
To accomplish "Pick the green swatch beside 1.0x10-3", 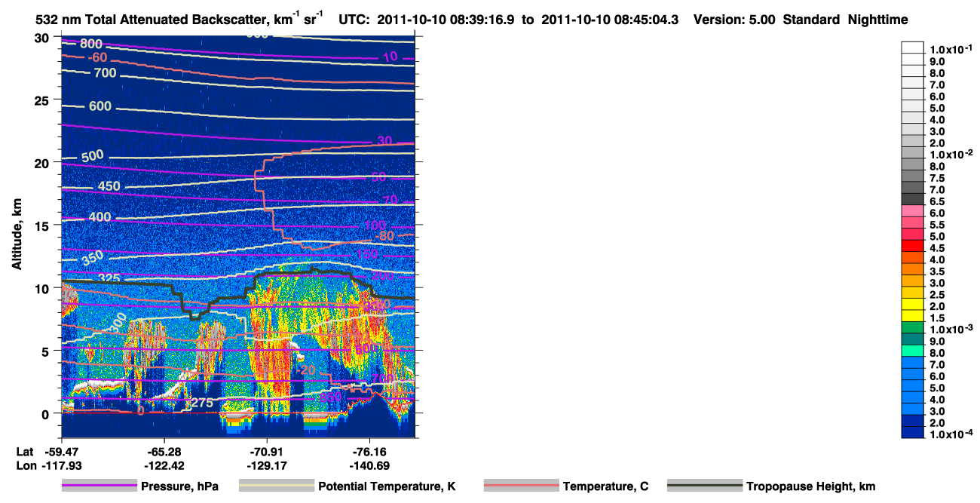I will click(913, 329).
